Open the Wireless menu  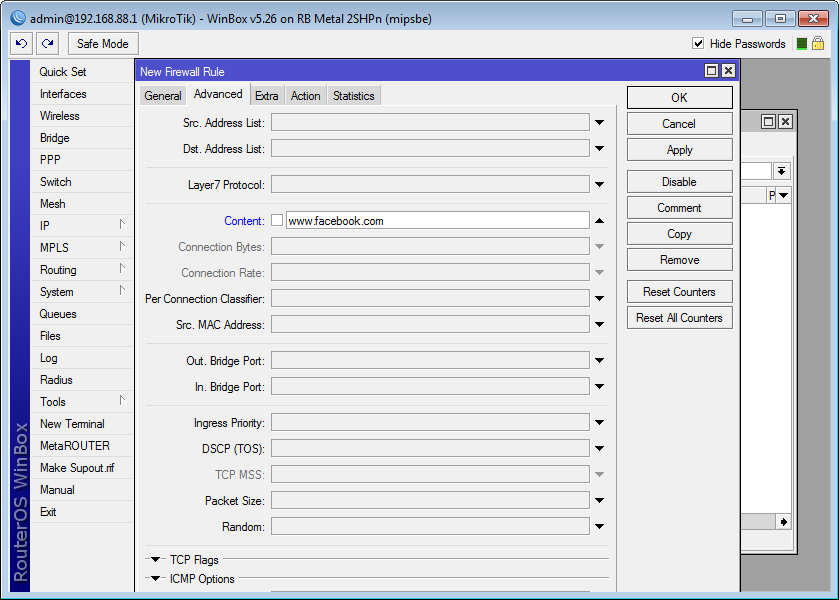[82, 116]
